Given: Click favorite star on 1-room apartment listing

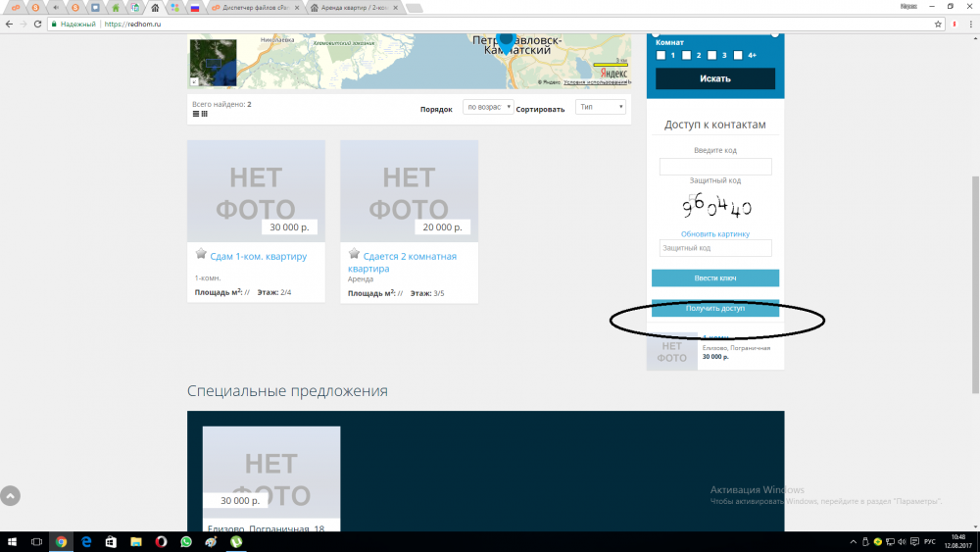Looking at the screenshot, I should (x=201, y=254).
